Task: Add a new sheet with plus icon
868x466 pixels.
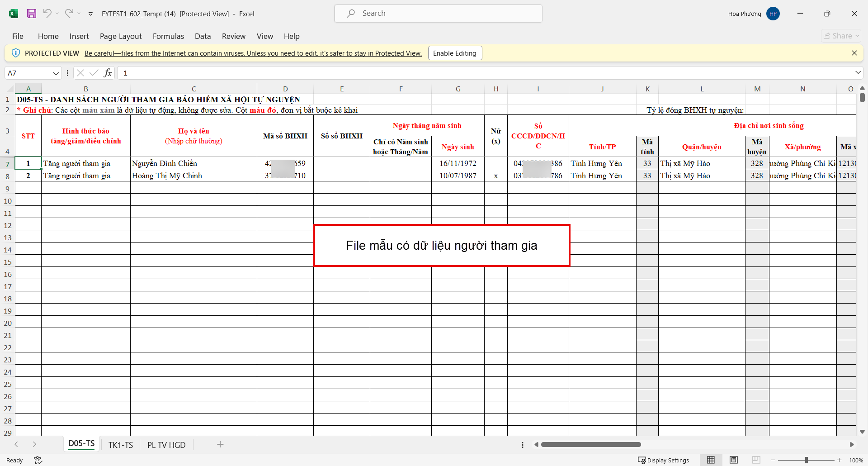Action: click(220, 444)
